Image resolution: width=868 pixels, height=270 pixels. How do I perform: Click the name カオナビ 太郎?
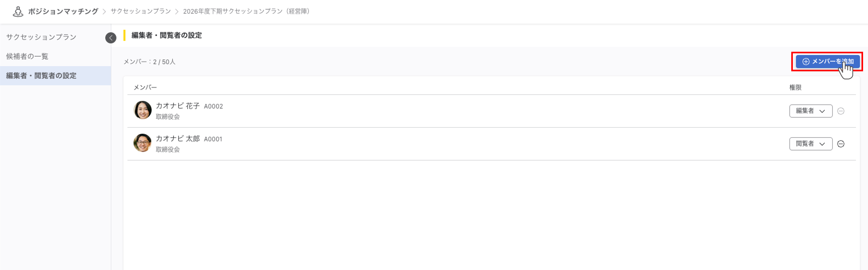[x=178, y=139]
